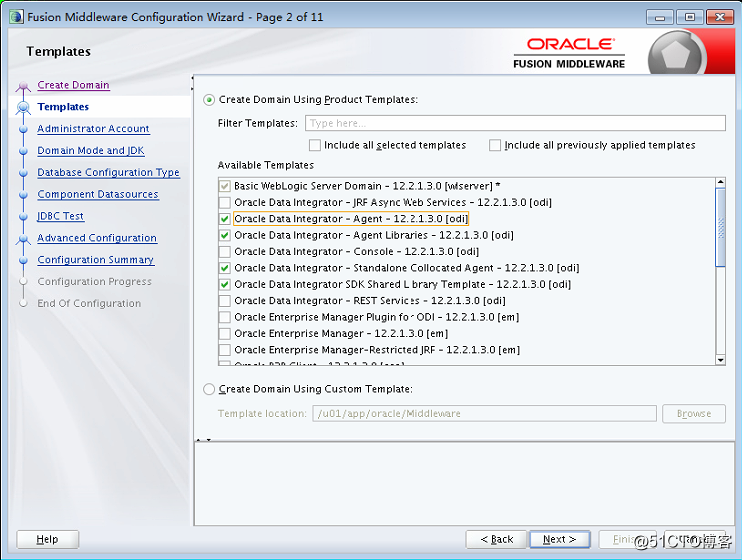Check Include all selected templates
The width and height of the screenshot is (742, 560).
pyautogui.click(x=315, y=145)
